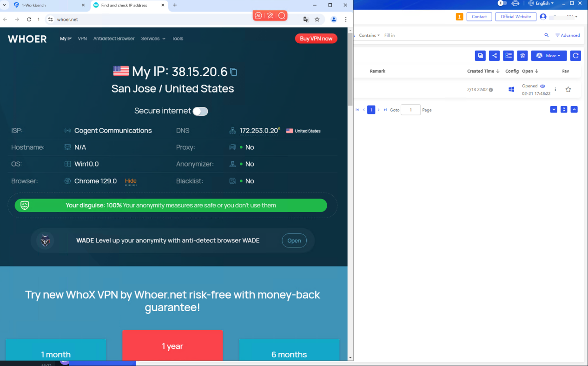This screenshot has width=588, height=366.
Task: Click the Official Website button
Action: pyautogui.click(x=516, y=17)
